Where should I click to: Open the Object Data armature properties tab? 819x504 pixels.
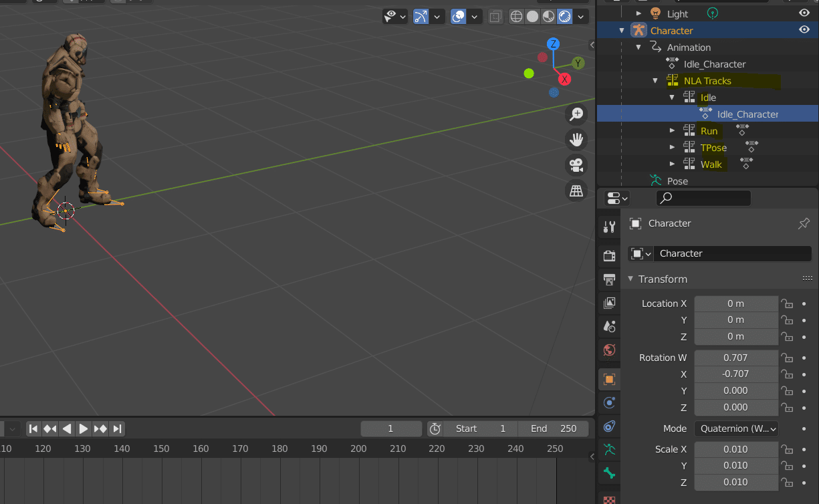click(x=609, y=450)
